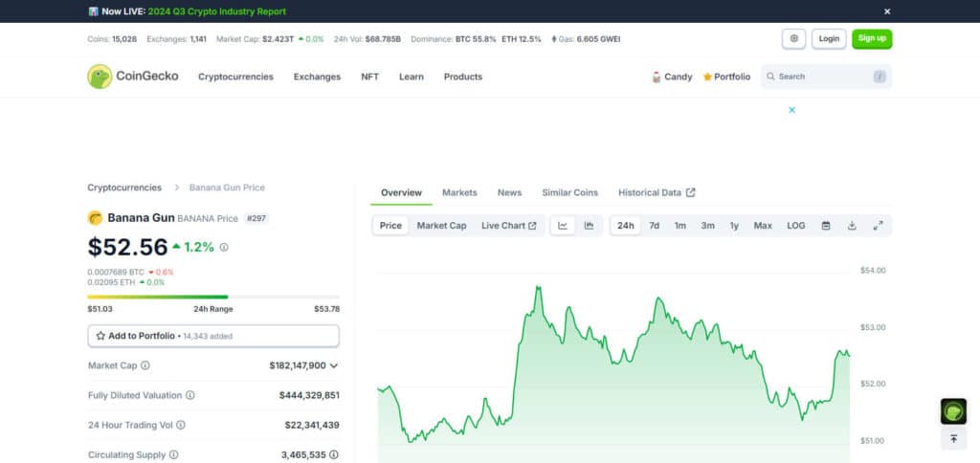Screen dimensions: 980x463
Task: Click the Banana Gun coin icon
Action: pyautogui.click(x=95, y=218)
